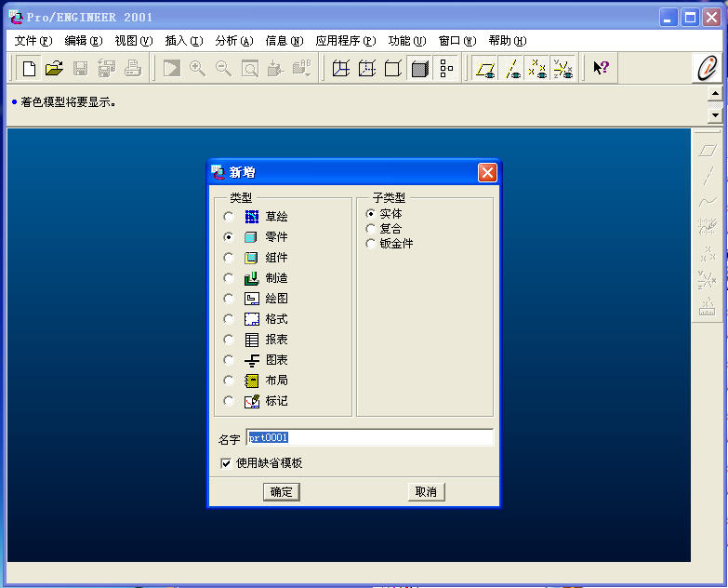
Task: Click the datum point tool in right toolbar
Action: tap(708, 254)
